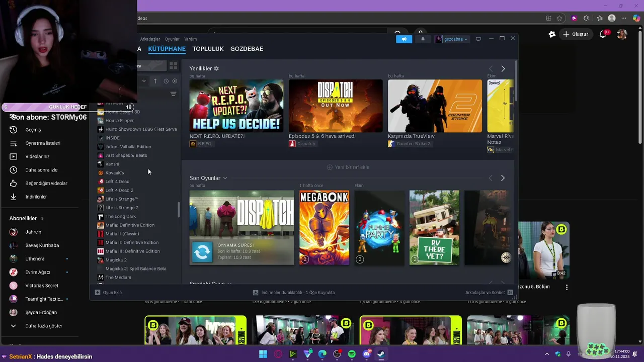
Task: Click the Oyun Ekle plus icon
Action: (98, 293)
